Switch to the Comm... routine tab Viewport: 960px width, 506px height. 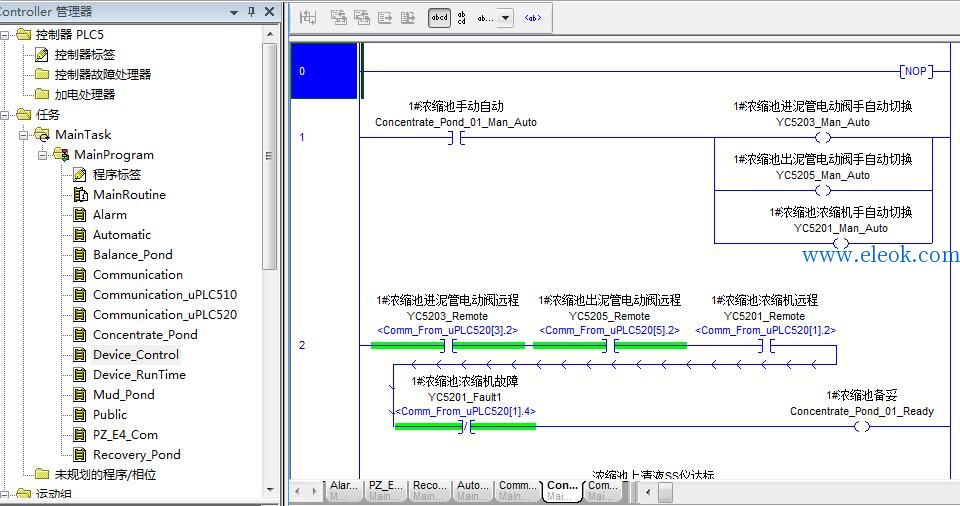517,491
